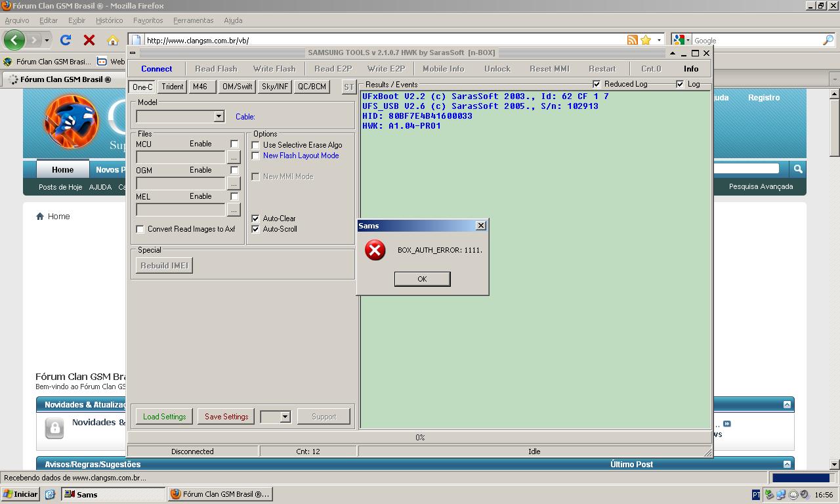840x504 pixels.
Task: Click the Home breadcrumb house icon
Action: (x=40, y=216)
